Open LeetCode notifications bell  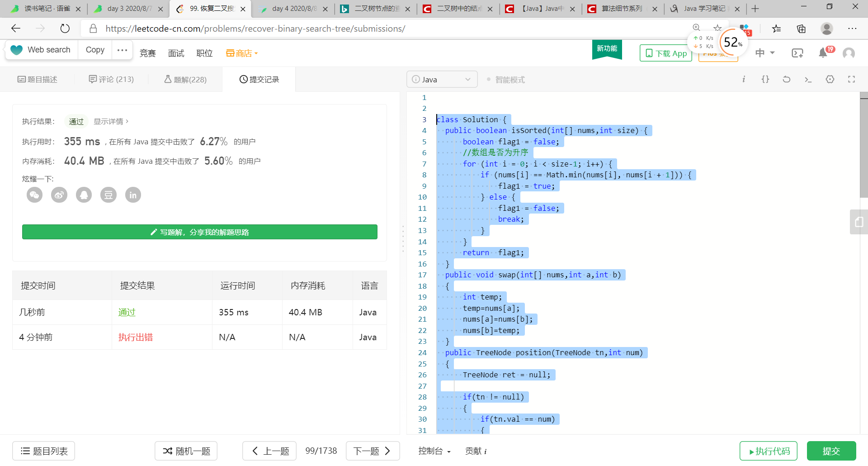(824, 53)
